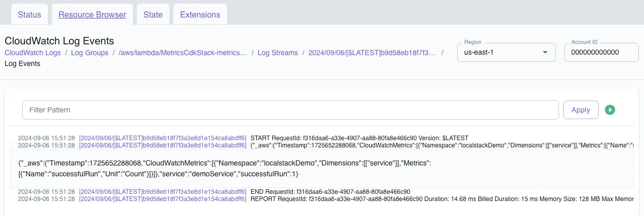Open the 2024/09/06/[$LATEST] stream breadcrumb
Screen dimensions: 644x216
pyautogui.click(x=372, y=53)
